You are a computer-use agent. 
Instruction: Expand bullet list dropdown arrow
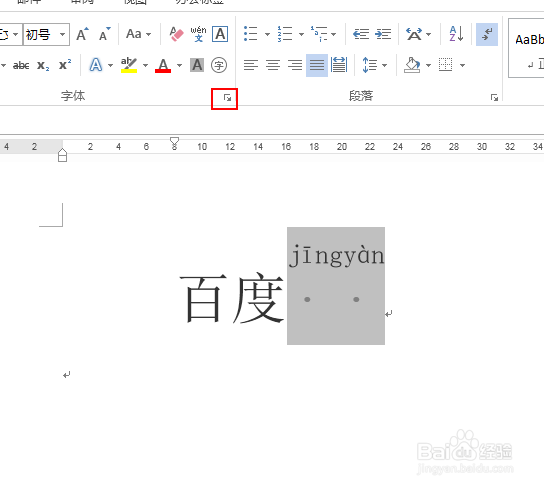click(267, 34)
